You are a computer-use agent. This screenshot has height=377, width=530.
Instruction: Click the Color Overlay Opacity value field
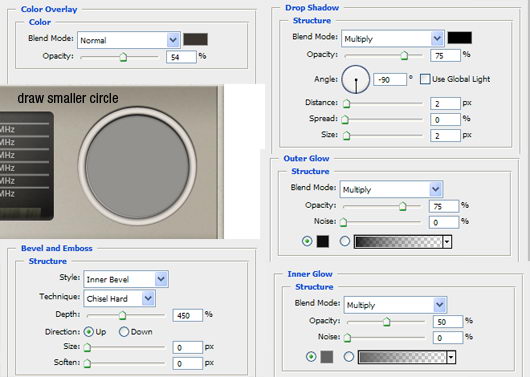click(181, 57)
